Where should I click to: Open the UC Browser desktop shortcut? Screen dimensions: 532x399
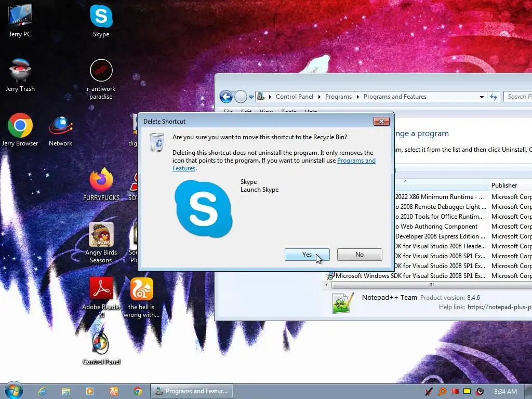point(141,297)
